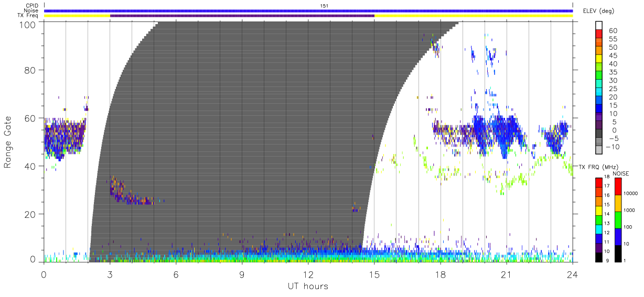
Task: Click the '10000' label on NOISE legend
Action: [631, 193]
